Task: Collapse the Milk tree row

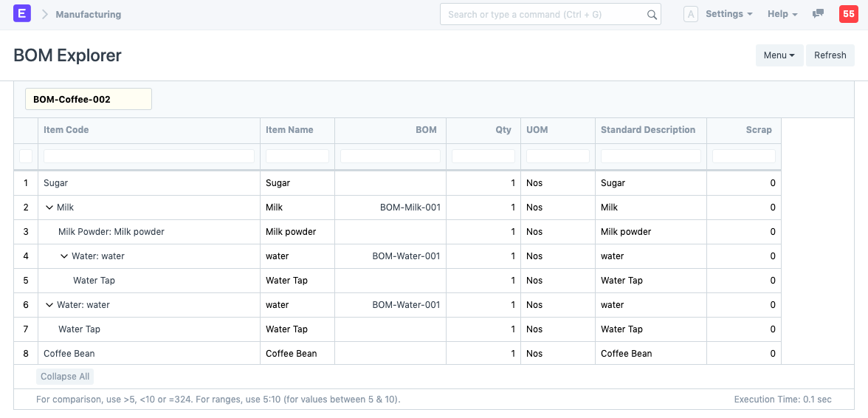Action: [49, 208]
